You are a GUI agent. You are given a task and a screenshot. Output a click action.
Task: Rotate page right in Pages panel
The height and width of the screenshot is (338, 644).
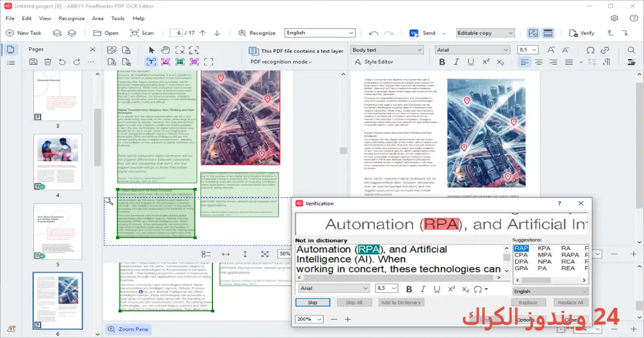(76, 62)
